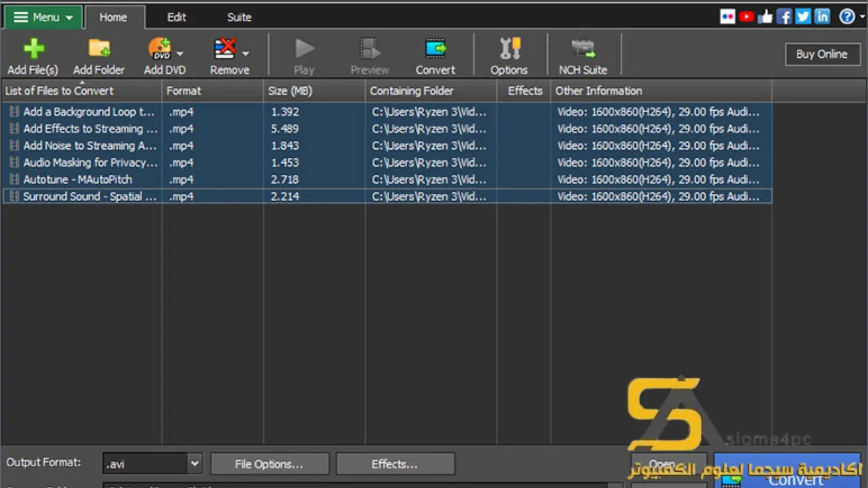
Task: Sort by the Size (MB) column header
Action: (314, 91)
